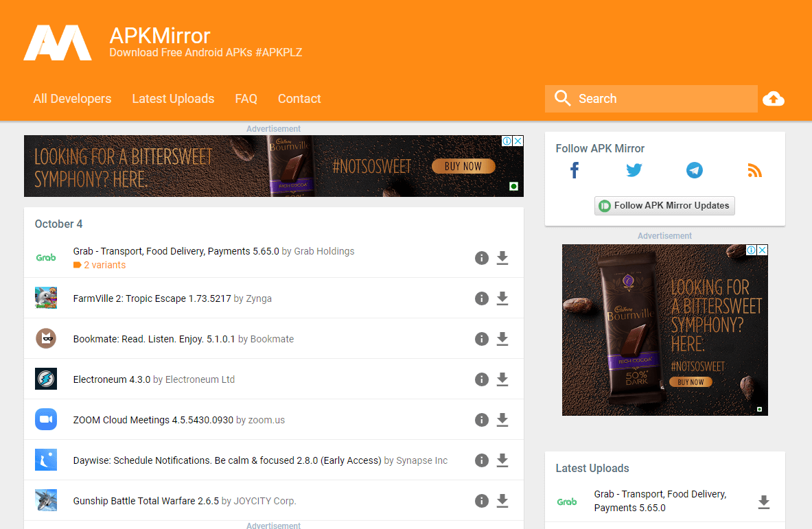Open the FAQ page
Screen dimensions: 812x529
pyautogui.click(x=246, y=98)
